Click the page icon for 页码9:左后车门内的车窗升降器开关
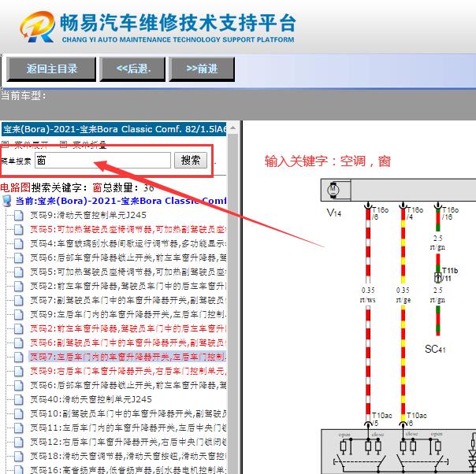This screenshot has height=474, width=476. (x=18, y=314)
